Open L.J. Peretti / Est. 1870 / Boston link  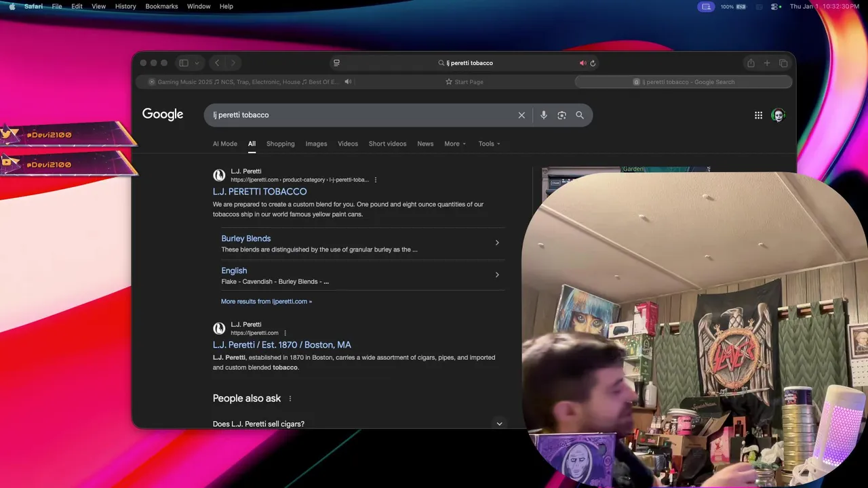coord(282,345)
